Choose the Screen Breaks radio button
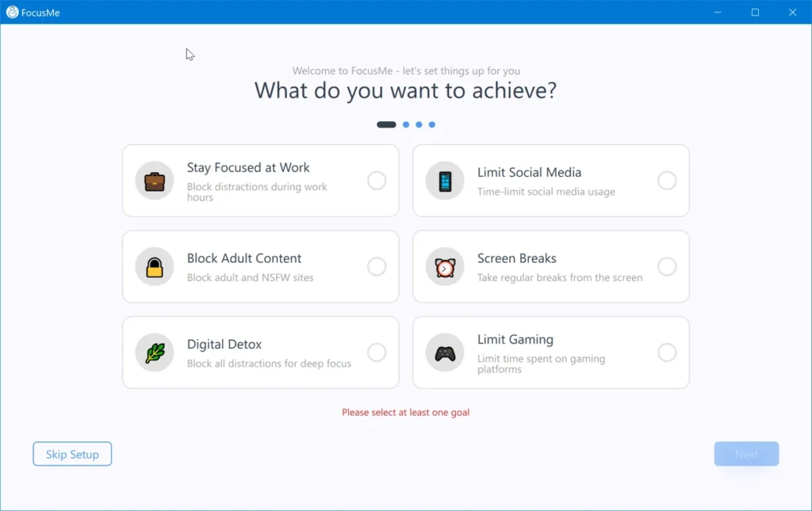The width and height of the screenshot is (812, 511). pos(667,266)
